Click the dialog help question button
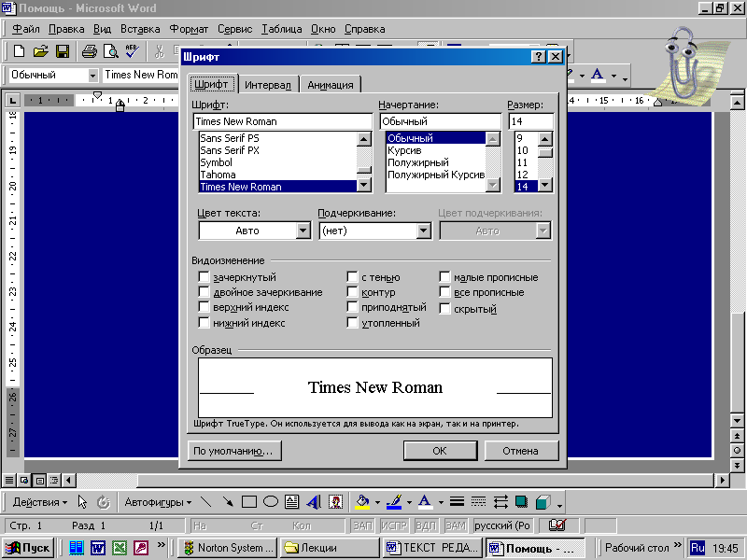747x560 pixels. click(539, 57)
